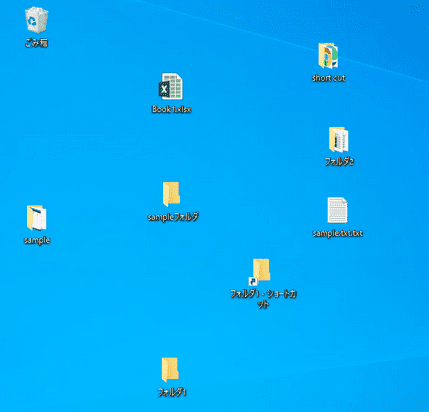Click the shortcut arrow overlay on フォルダ1 shortcut

click(x=253, y=281)
